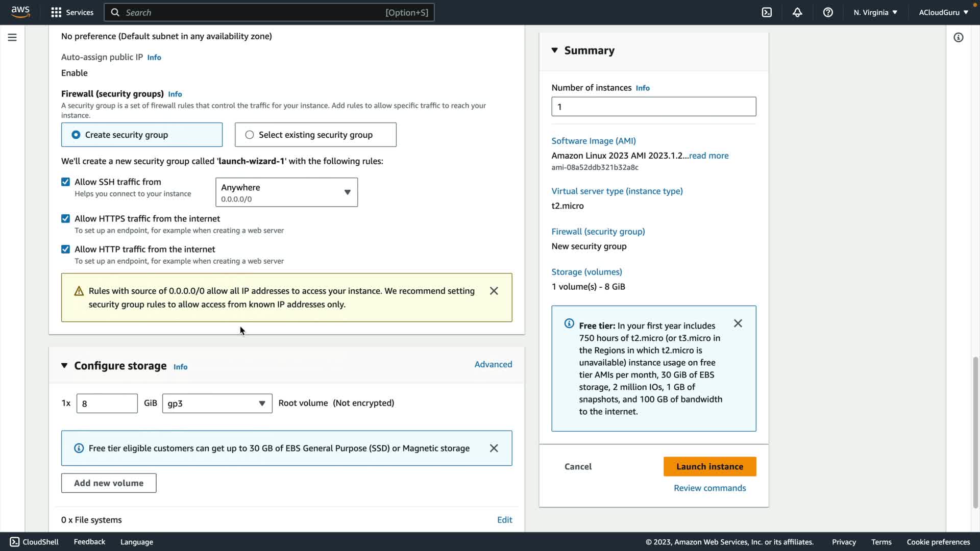
Task: Uncheck Allow SSH traffic from
Action: (65, 182)
